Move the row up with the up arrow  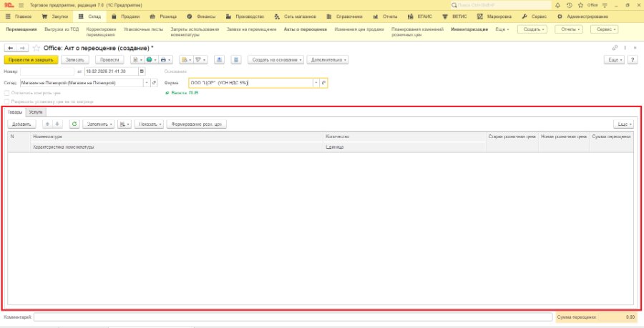(47, 124)
